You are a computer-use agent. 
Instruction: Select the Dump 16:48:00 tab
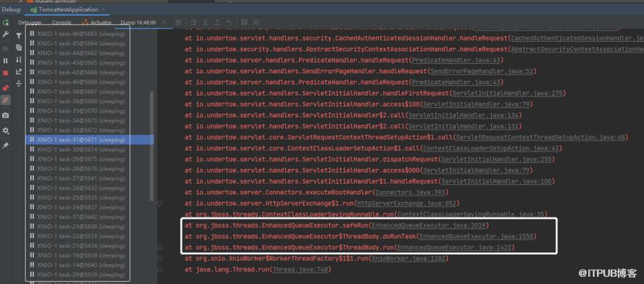[x=138, y=22]
